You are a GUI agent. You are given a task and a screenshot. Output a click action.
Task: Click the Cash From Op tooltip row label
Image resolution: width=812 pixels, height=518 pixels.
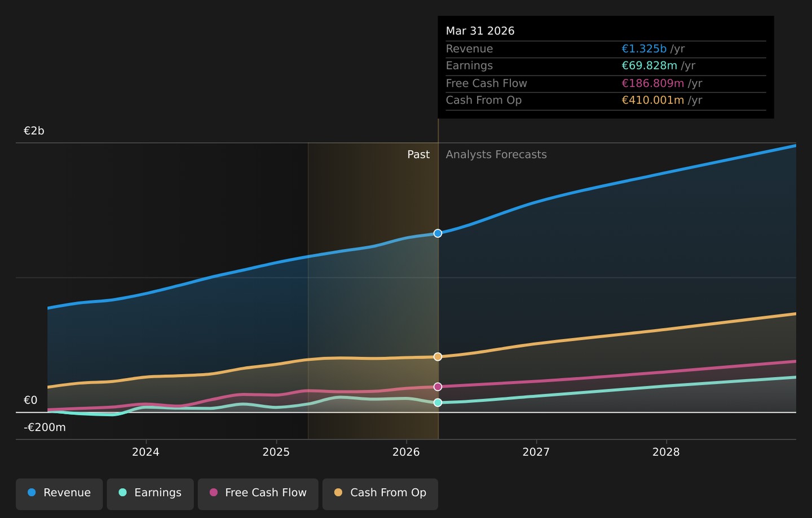pos(483,100)
